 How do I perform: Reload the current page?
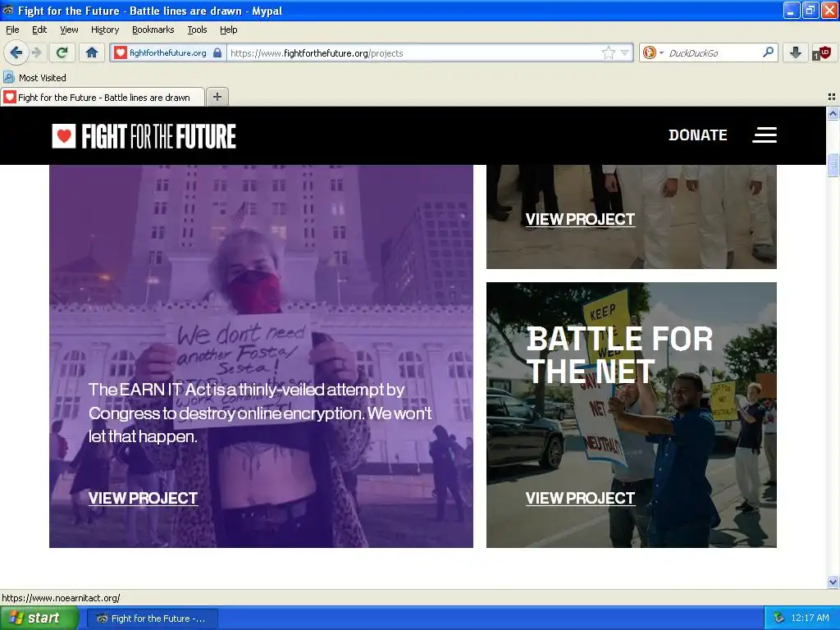pos(62,52)
